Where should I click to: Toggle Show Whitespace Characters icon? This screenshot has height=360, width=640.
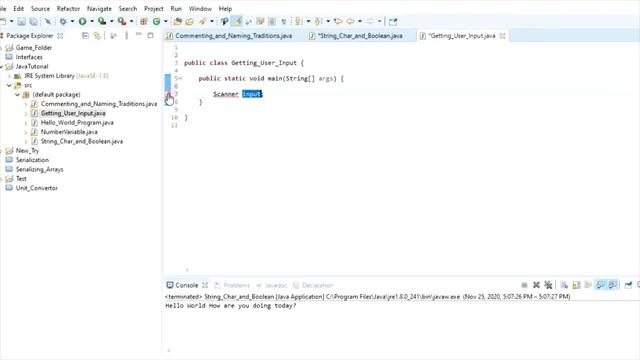[284, 21]
